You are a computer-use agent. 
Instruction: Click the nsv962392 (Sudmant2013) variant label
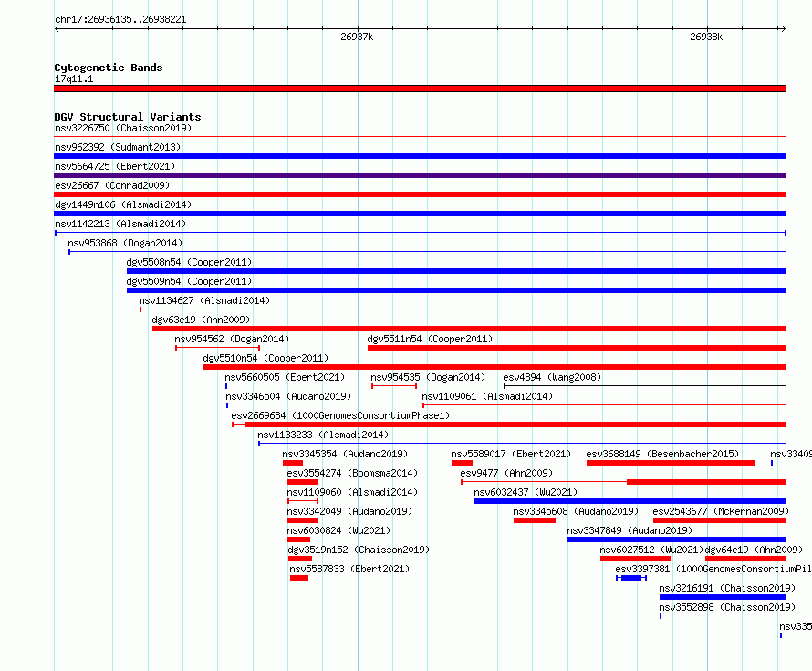(118, 147)
